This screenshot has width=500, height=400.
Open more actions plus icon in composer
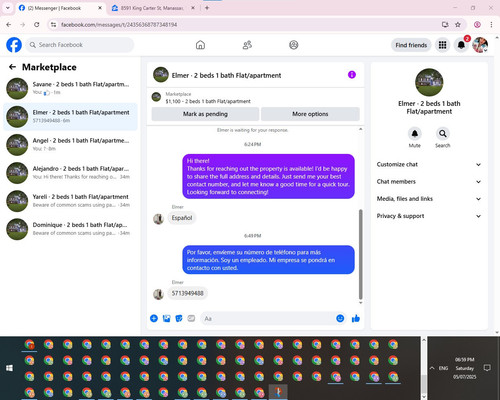(x=154, y=318)
